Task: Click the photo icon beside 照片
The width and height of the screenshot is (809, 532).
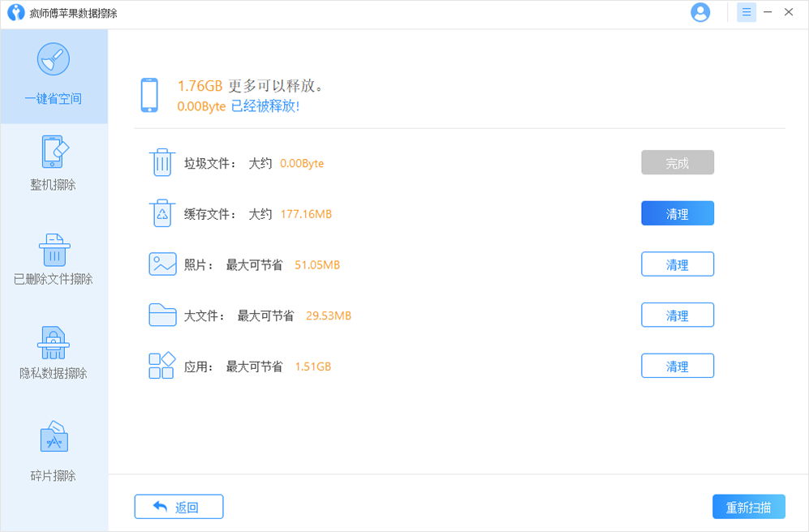Action: point(162,264)
